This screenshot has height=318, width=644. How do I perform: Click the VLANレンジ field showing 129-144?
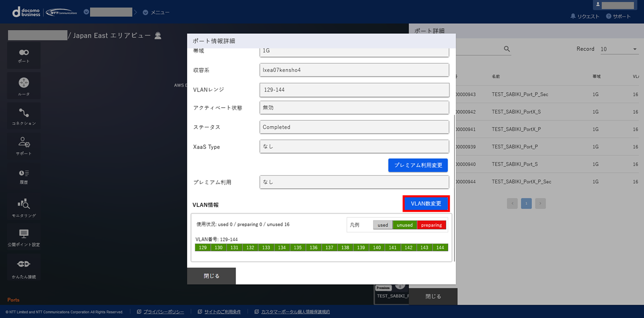[354, 90]
